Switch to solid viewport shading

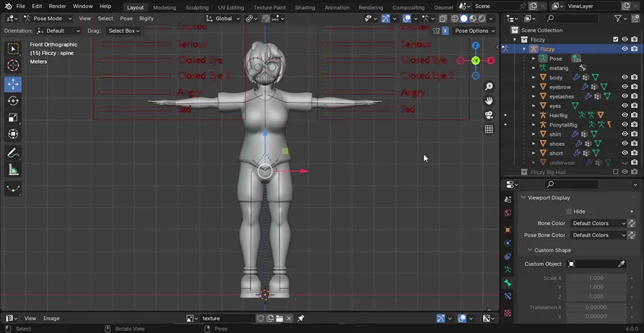click(x=464, y=19)
